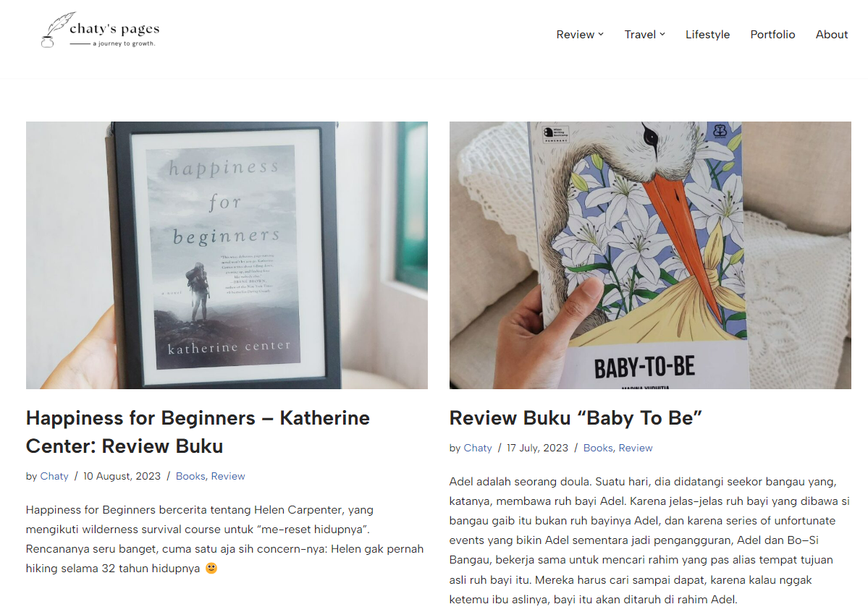
Task: Open the Review Buku "Baby To Be" title
Action: point(575,418)
